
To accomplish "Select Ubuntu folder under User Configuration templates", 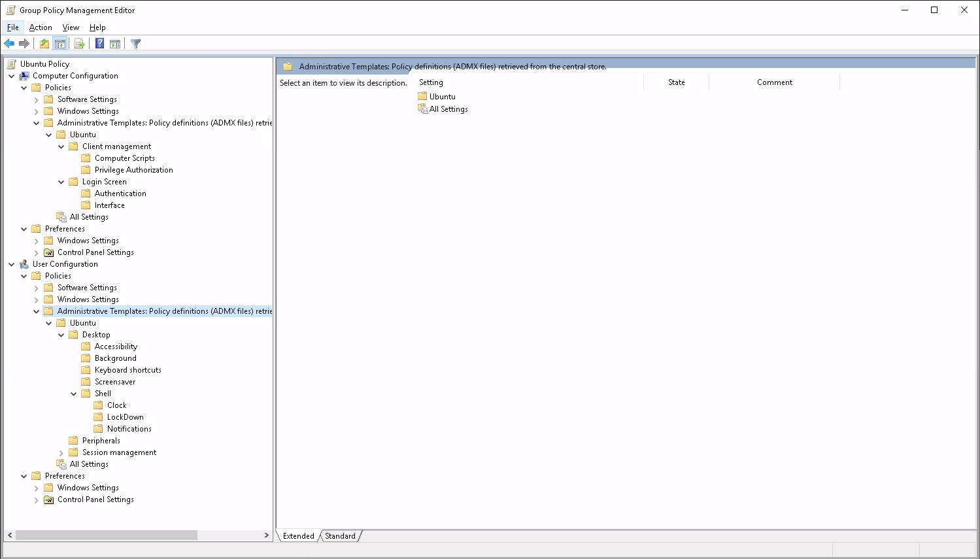I will 82,323.
